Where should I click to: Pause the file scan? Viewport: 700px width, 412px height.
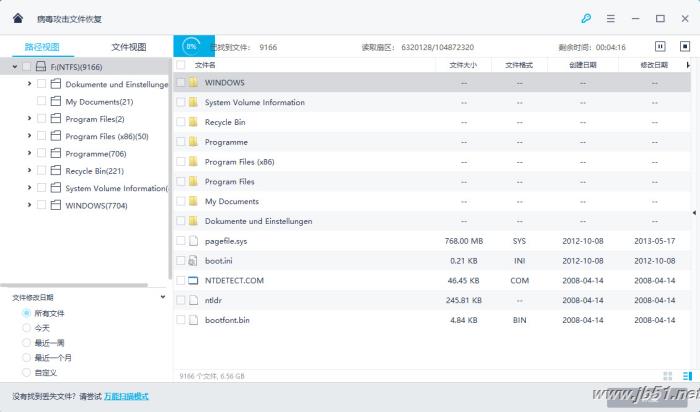(x=660, y=46)
